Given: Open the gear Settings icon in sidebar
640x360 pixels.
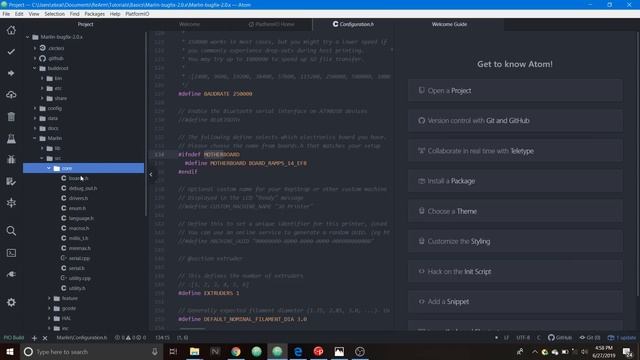Looking at the screenshot, I should tap(11, 302).
